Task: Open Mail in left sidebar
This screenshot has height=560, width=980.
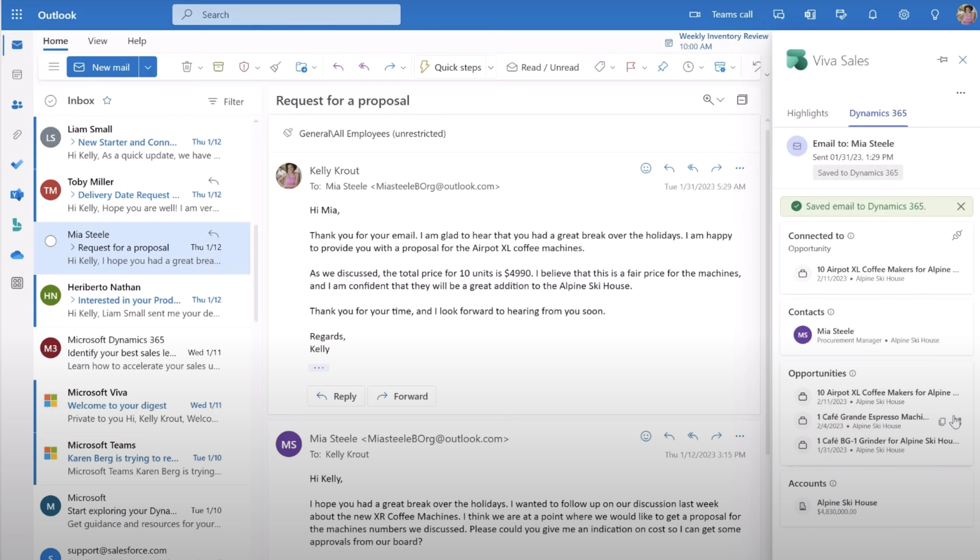Action: (x=17, y=45)
